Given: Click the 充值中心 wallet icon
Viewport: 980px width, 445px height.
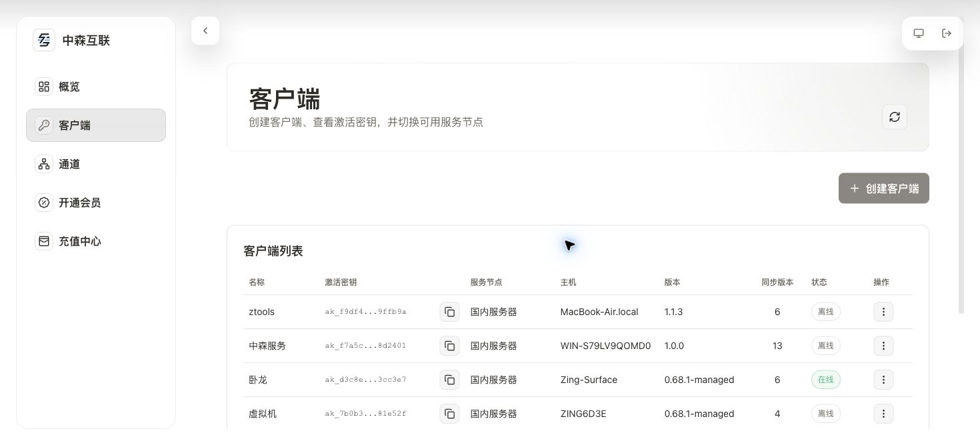Looking at the screenshot, I should click(x=44, y=241).
